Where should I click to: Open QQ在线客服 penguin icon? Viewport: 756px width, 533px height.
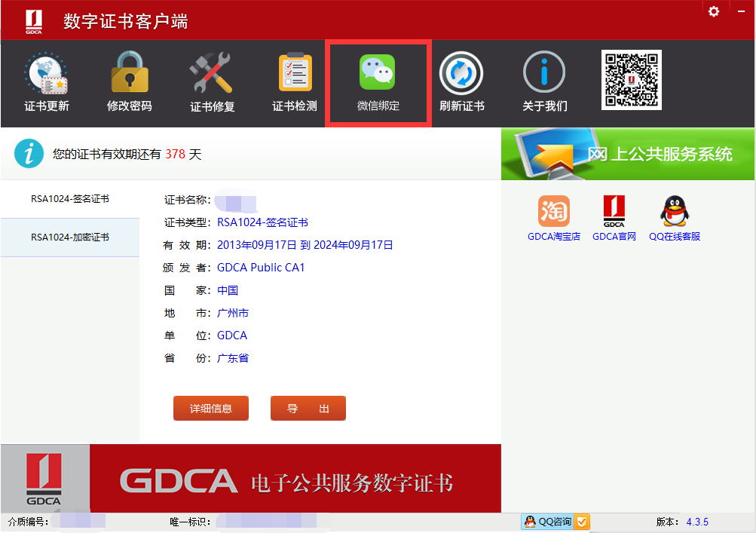tap(675, 211)
